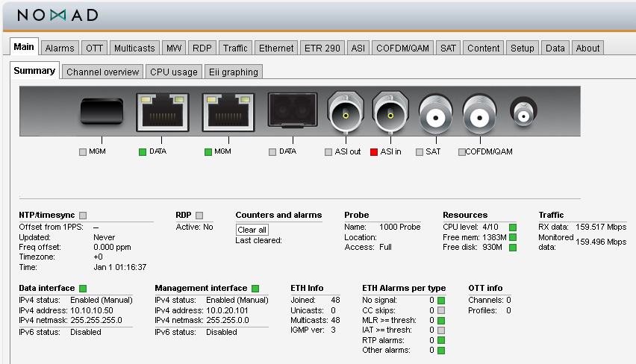
Task: Click the Management interface green indicator
Action: coord(255,289)
